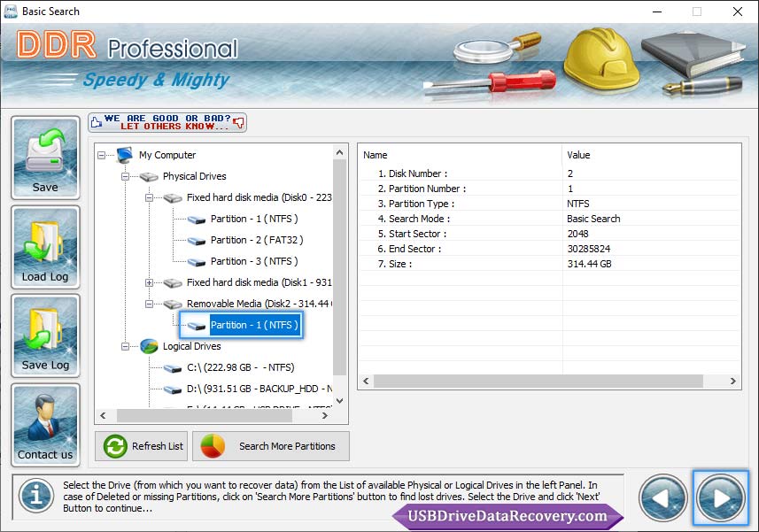The image size is (759, 532).
Task: Click the drive tree vertical scrollbar thumb
Action: [340, 267]
